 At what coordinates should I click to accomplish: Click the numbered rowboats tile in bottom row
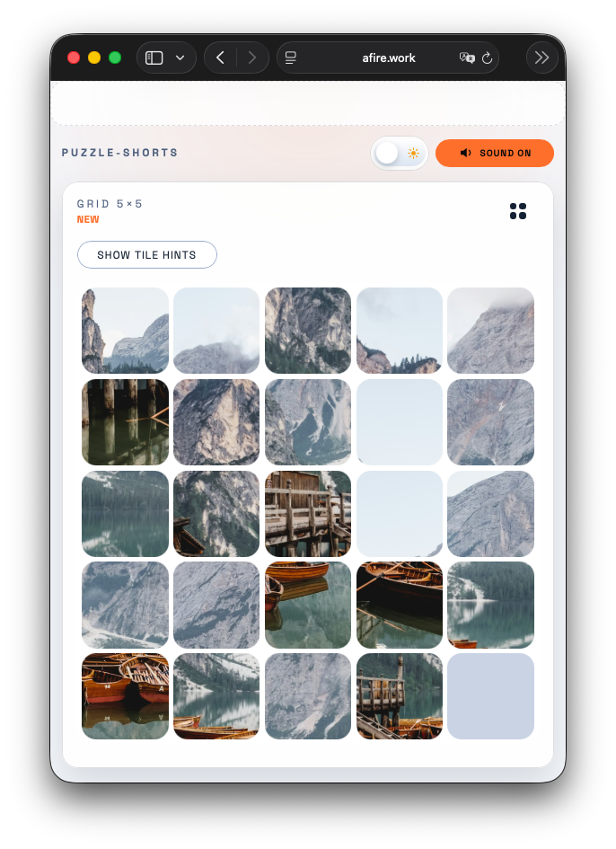click(125, 696)
